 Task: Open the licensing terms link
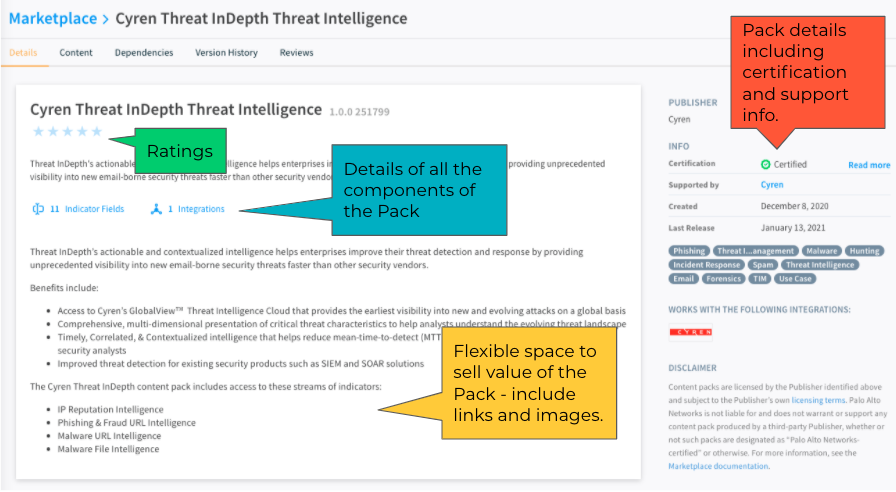point(817,400)
